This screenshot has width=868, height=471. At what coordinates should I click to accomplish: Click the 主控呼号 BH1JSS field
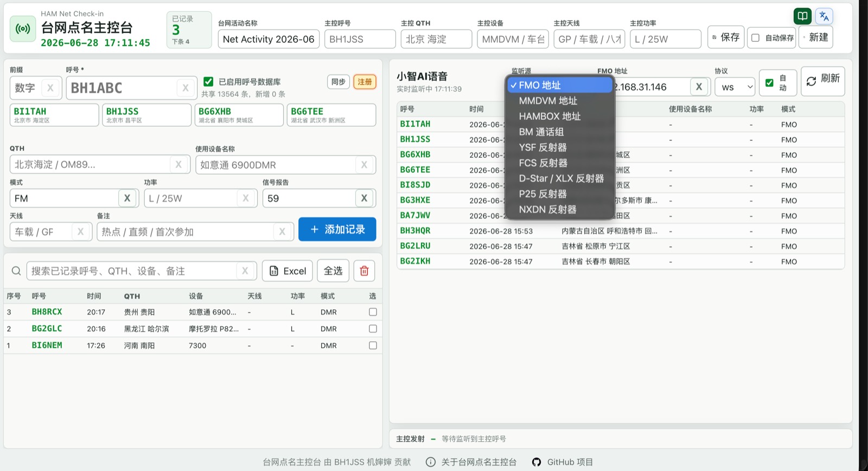[360, 39]
